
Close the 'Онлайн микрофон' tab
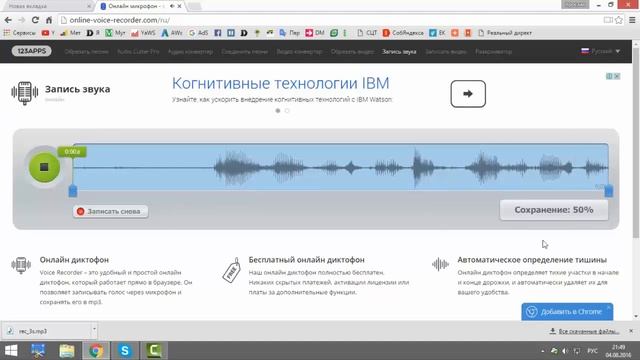(179, 6)
